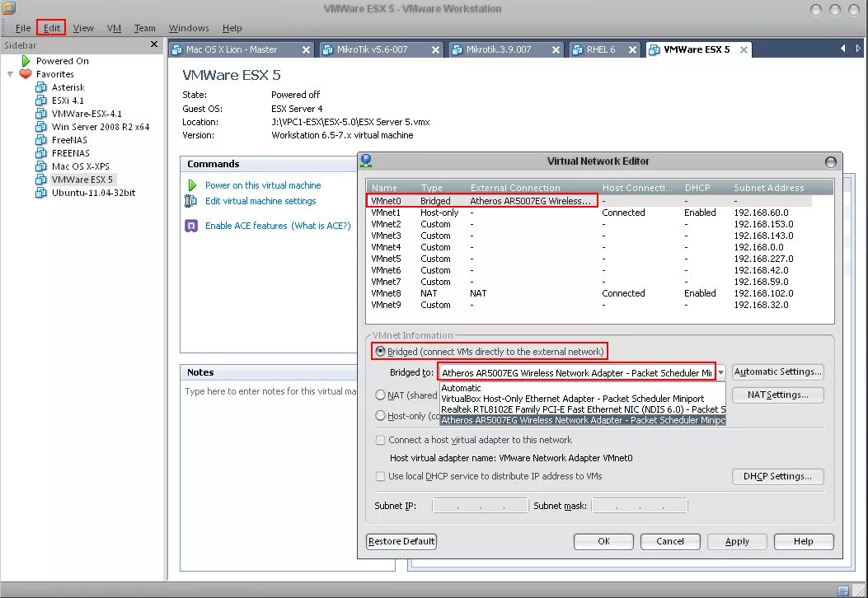Click the Win Server 2008 R2 x64 icon

41,127
